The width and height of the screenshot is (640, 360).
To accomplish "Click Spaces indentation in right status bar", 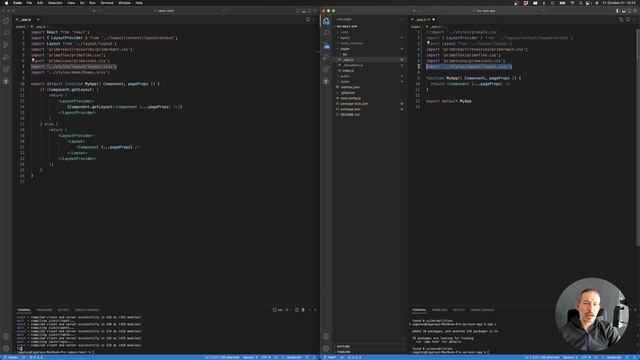I will 570,358.
